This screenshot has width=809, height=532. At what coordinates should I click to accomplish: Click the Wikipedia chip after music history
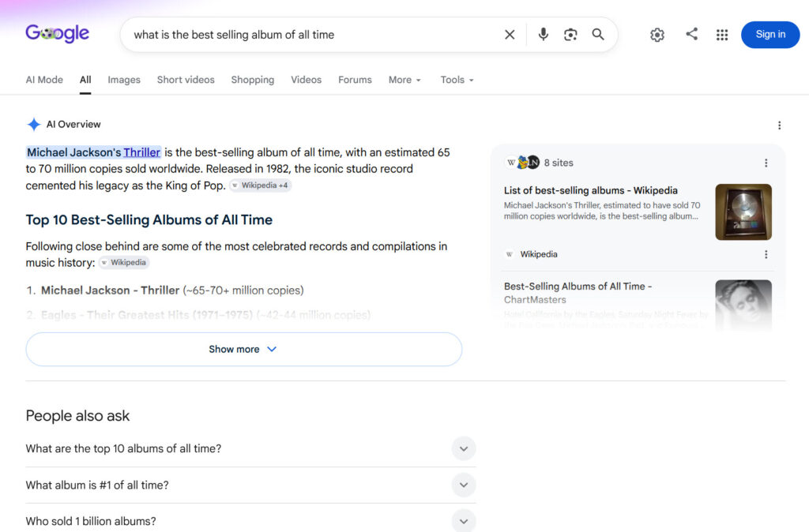coord(124,262)
